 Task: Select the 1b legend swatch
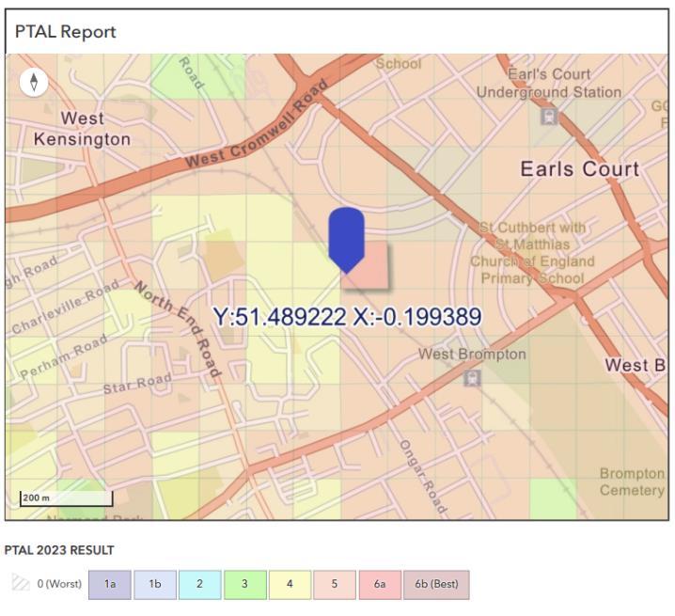coord(155,585)
